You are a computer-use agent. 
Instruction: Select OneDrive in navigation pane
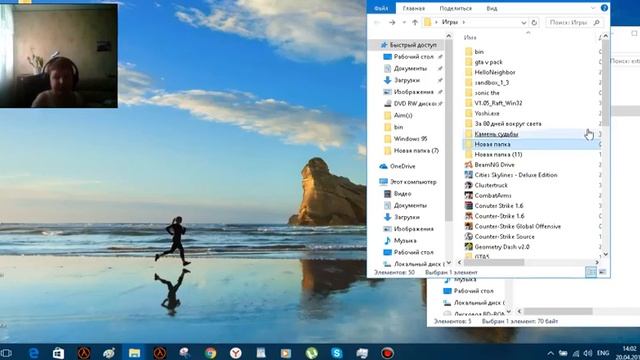(402, 166)
